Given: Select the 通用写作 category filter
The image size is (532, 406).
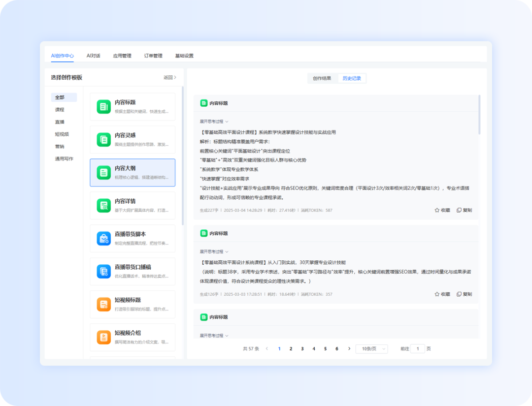Looking at the screenshot, I should [x=64, y=158].
